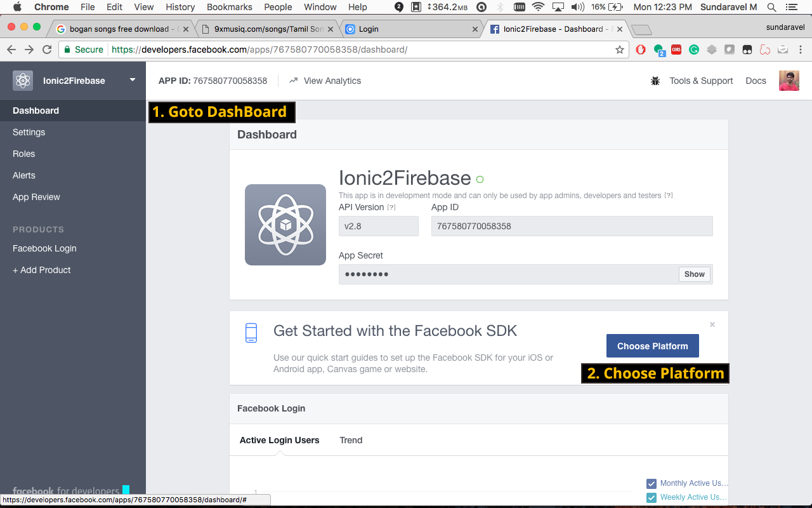Click the user profile picture in the header
812x508 pixels.
click(x=789, y=81)
